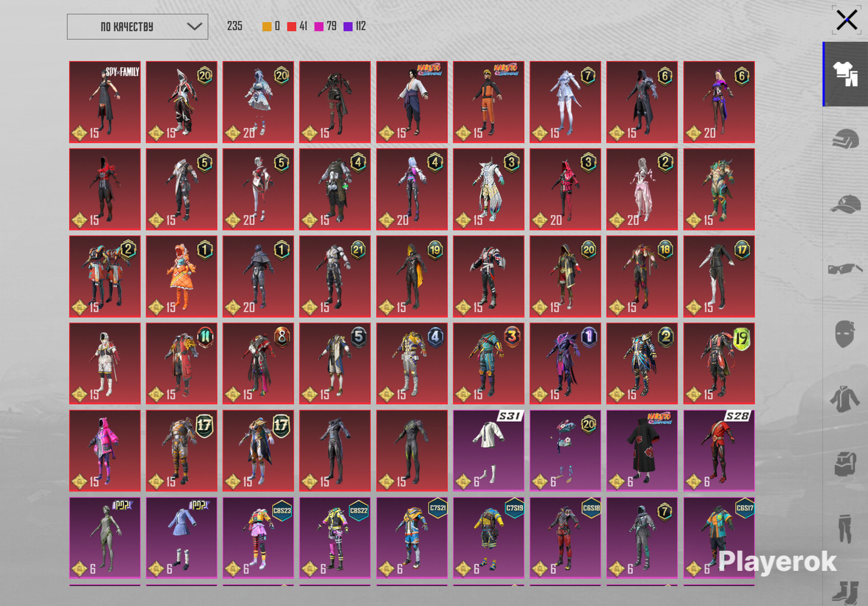Choose the Naruto Sasuke white-shirt outfit
Viewport: 868px width, 606px height.
[412, 102]
